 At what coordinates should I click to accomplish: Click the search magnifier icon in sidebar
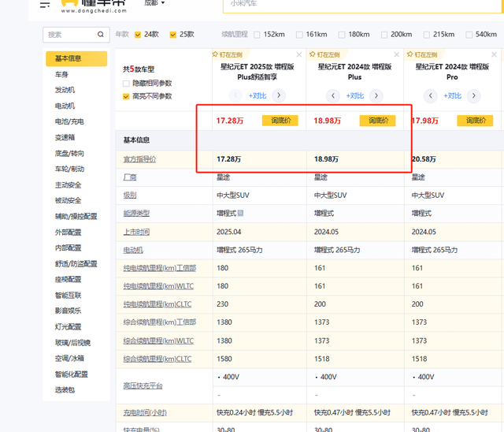(101, 35)
